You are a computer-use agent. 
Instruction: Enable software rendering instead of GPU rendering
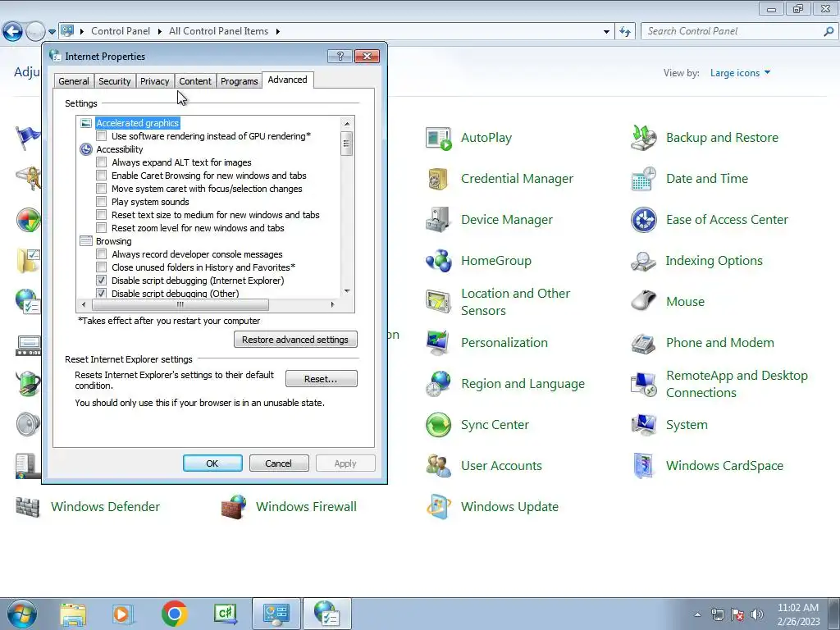coord(101,136)
